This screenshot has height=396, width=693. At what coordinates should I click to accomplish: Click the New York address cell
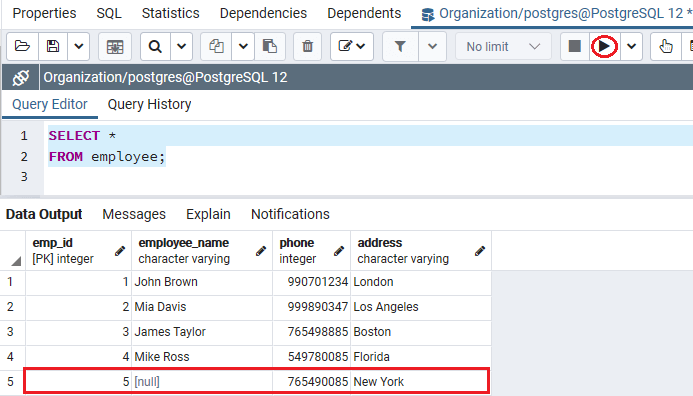coord(421,382)
